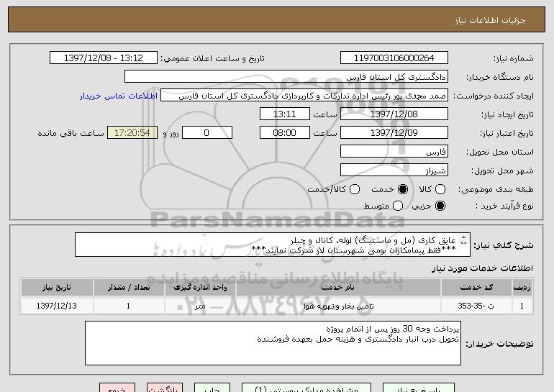Click the شماره نیاز label
This screenshot has height=392, width=554.
click(514, 58)
